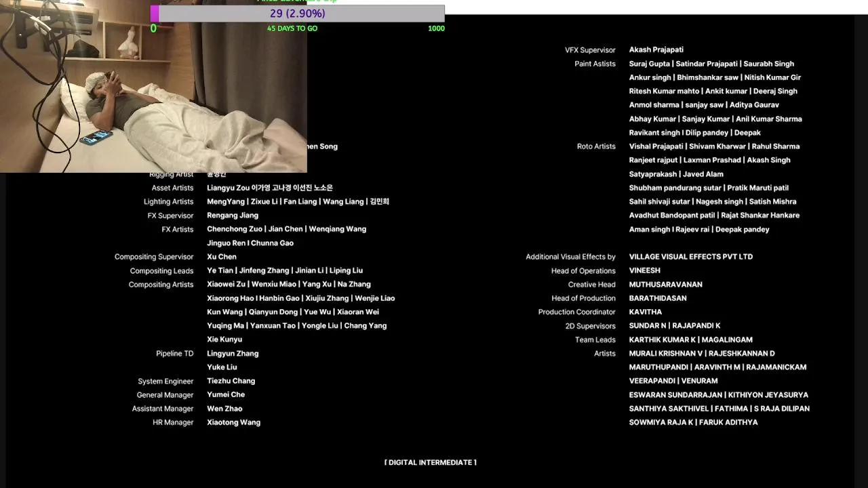This screenshot has width=868, height=488.
Task: Click the 'Satyaprakash | Javed Alam' credit line
Action: coord(676,174)
